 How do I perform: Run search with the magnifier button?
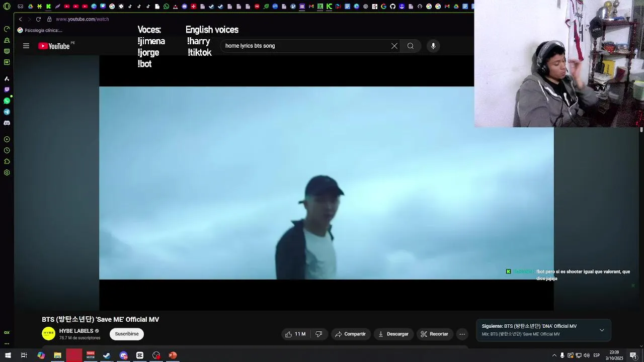click(411, 46)
